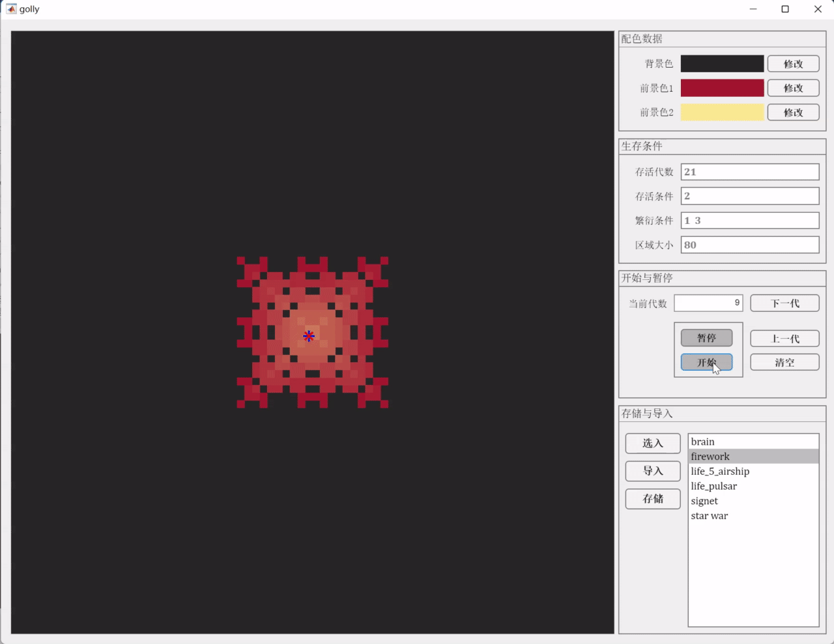Click the 存储 save button

653,499
